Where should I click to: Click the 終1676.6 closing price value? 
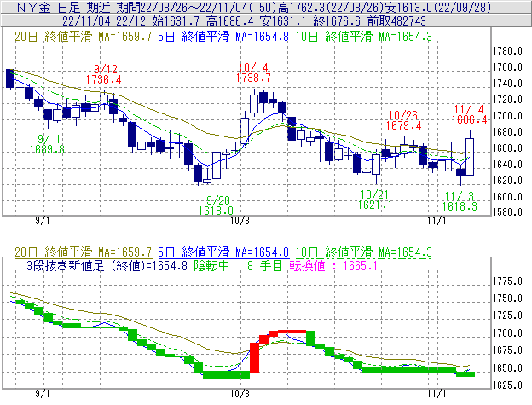[337, 21]
